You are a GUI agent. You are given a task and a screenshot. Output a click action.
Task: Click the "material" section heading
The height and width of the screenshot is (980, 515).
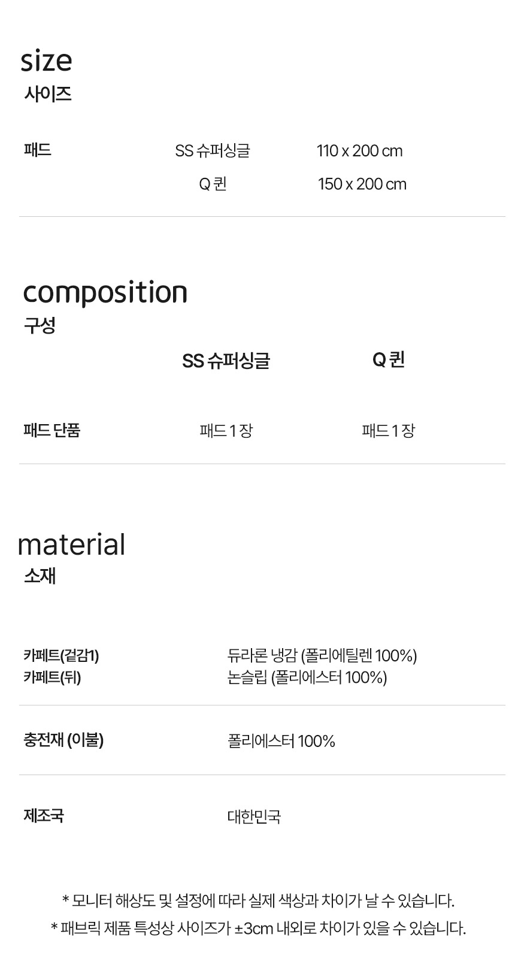[71, 545]
